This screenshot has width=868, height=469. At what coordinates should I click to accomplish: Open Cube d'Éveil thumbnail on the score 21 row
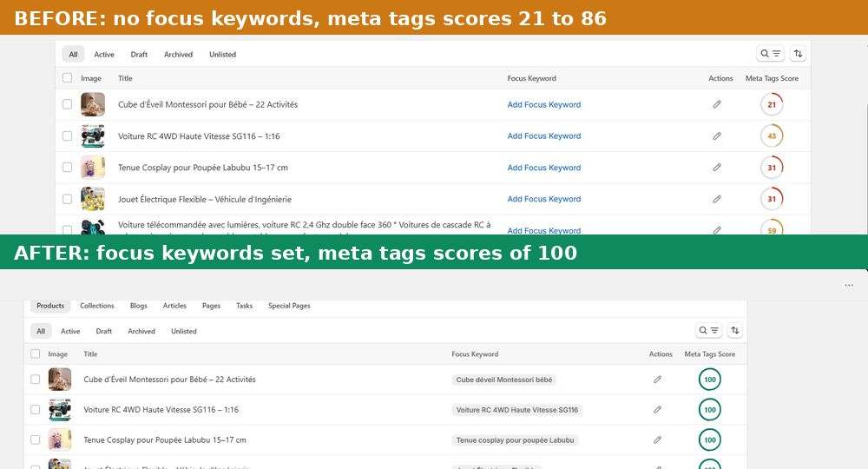(x=93, y=104)
